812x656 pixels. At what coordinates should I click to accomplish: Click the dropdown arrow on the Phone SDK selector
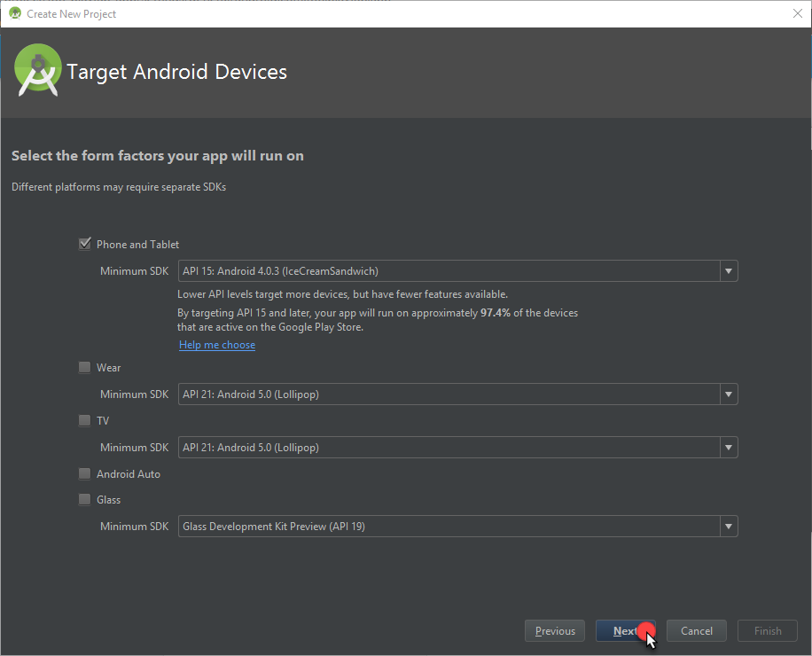point(728,270)
